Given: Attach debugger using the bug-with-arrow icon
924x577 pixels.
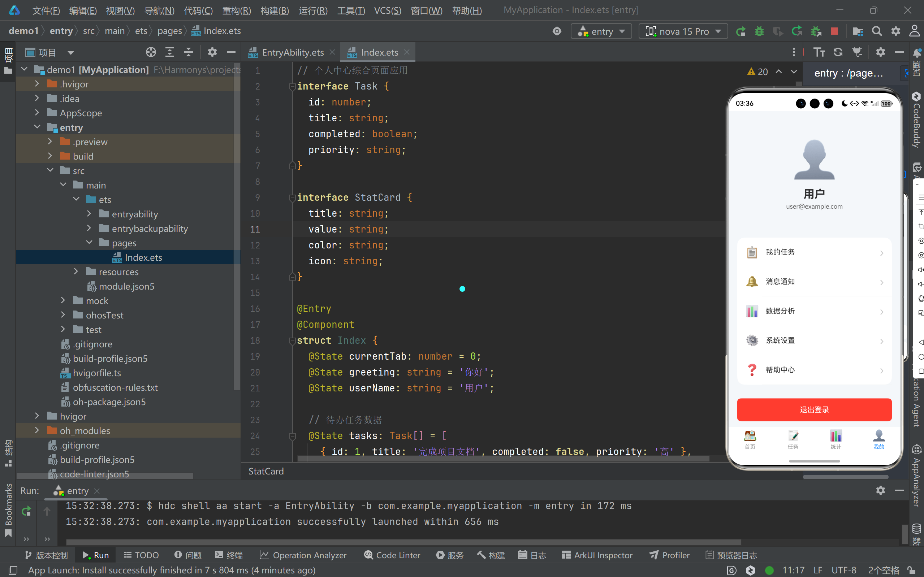Looking at the screenshot, I should [x=816, y=31].
